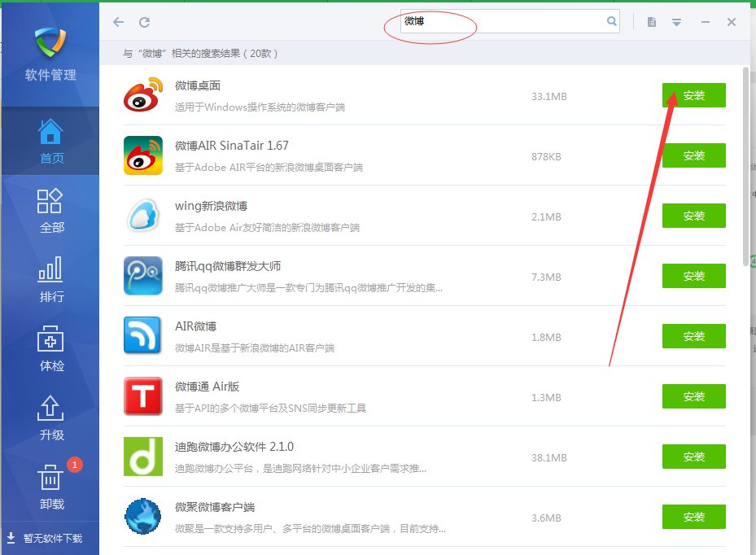Open the wing新浪微博 title
The height and width of the screenshot is (555, 756).
212,206
